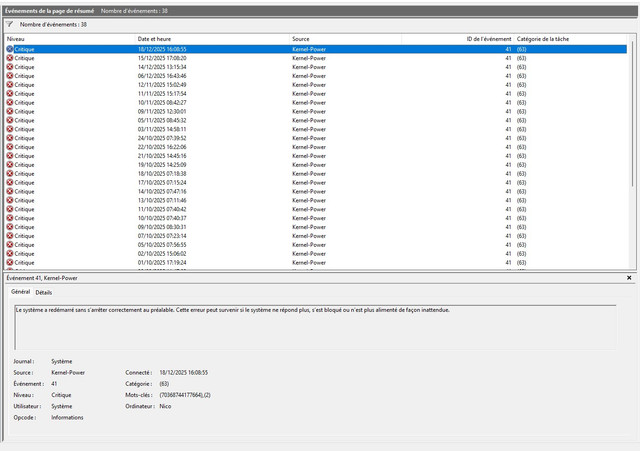Select the Général tab
This screenshot has height=451, width=640.
(x=20, y=292)
